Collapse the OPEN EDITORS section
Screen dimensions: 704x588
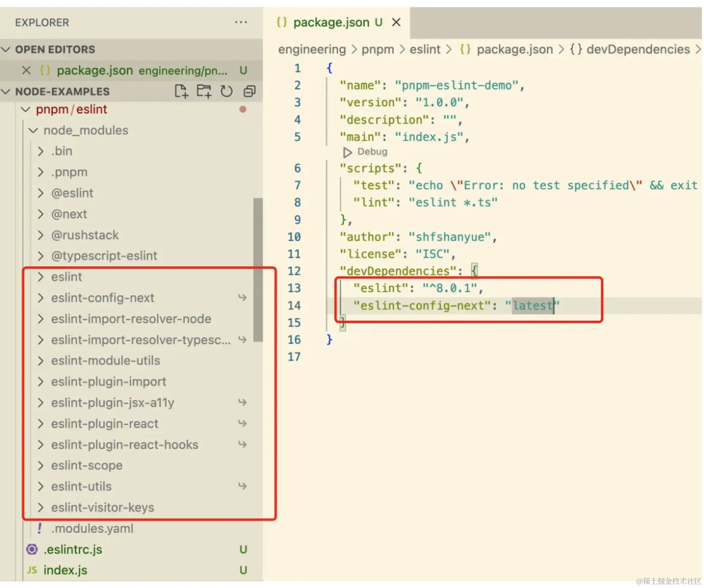click(x=6, y=49)
